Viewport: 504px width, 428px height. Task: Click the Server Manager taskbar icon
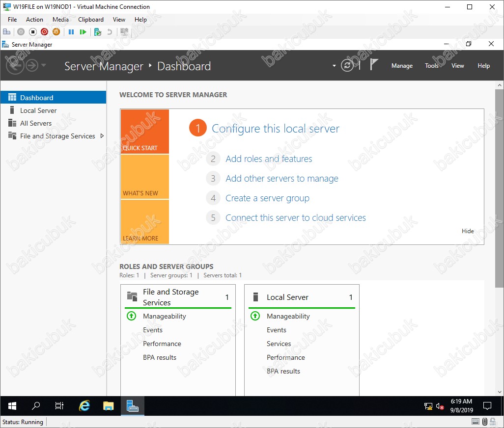tap(133, 406)
